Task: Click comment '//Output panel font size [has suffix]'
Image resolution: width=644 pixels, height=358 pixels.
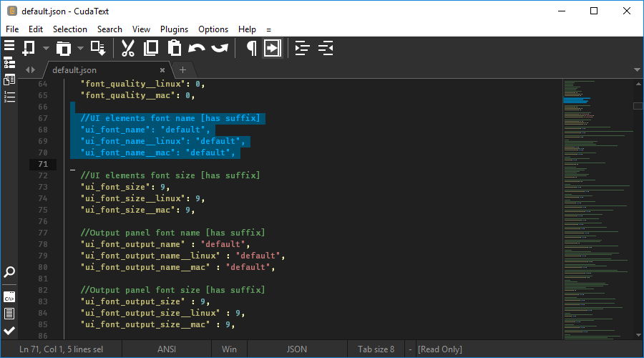Action: tap(173, 290)
